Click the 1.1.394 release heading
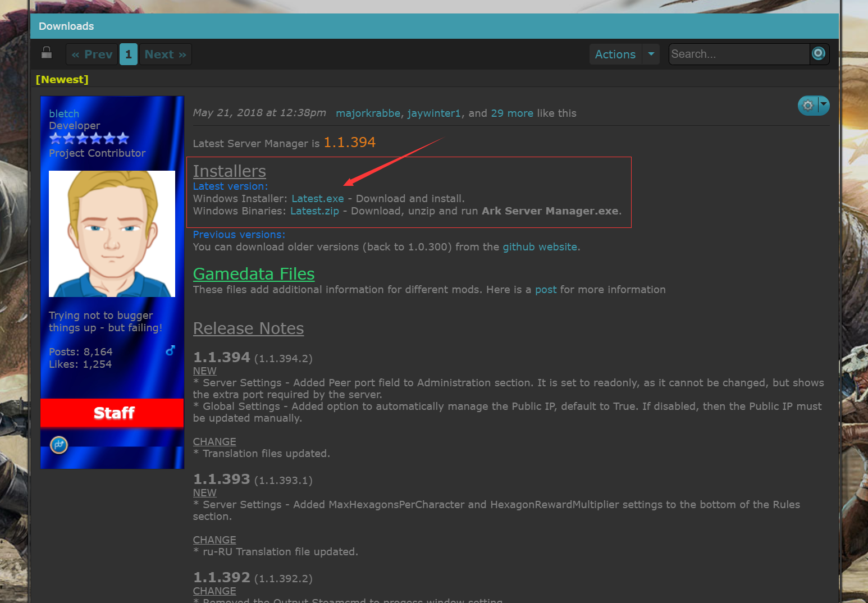868x603 pixels. point(222,357)
